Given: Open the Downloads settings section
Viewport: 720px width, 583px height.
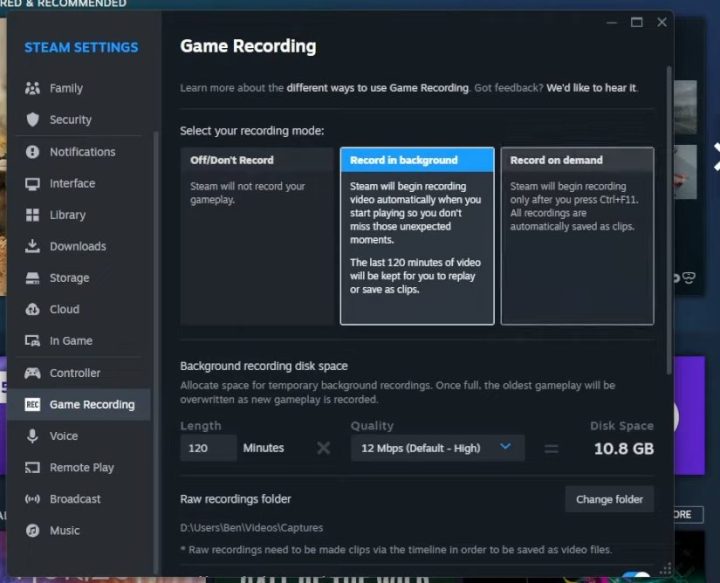Looking at the screenshot, I should tap(78, 247).
